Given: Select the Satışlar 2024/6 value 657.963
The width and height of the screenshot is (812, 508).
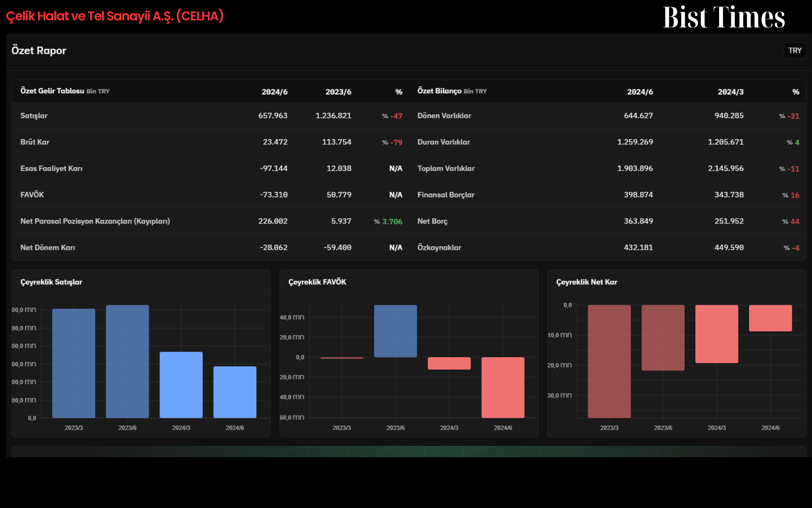Looking at the screenshot, I should [273, 116].
